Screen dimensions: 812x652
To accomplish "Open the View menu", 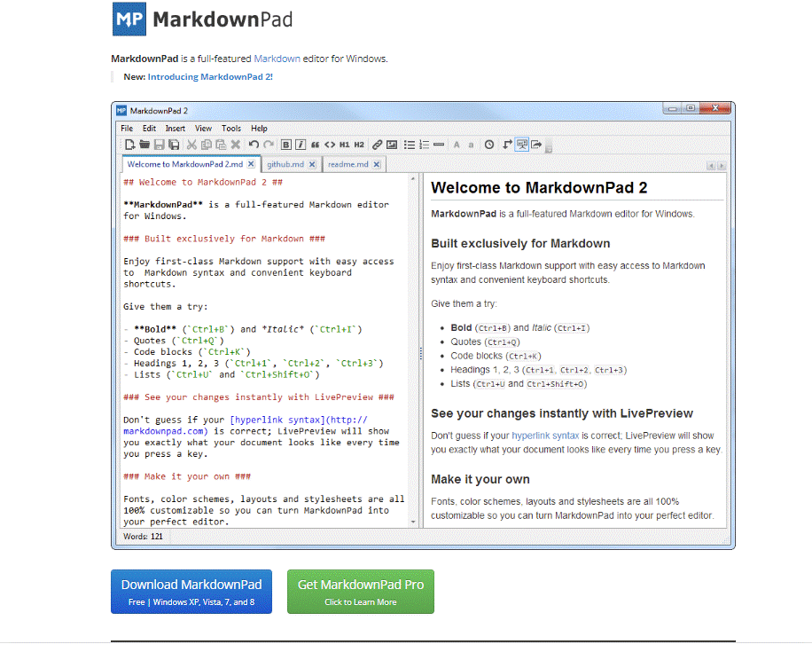I will 203,128.
